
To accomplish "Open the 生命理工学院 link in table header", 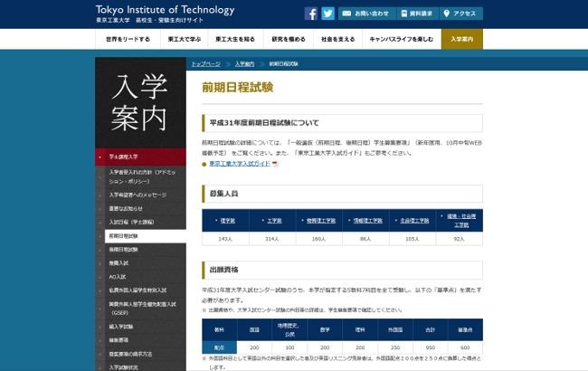I will tap(414, 221).
